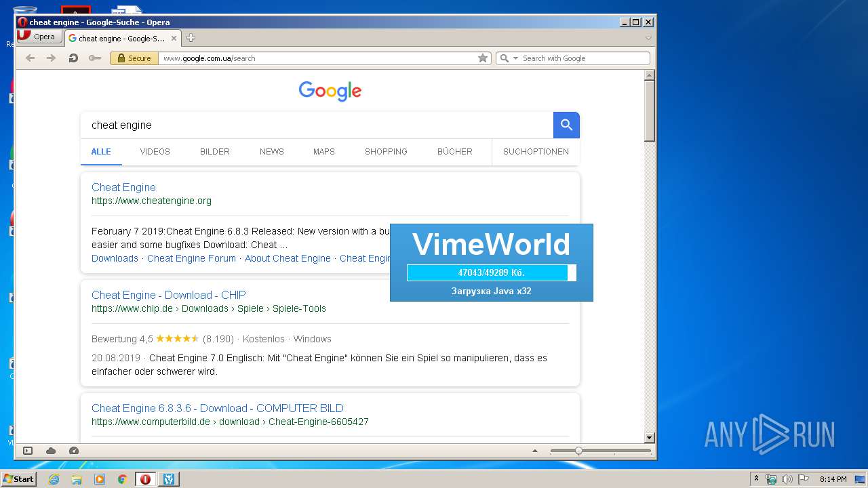This screenshot has height=488, width=868.
Task: Click the Google search query box
Action: [x=317, y=125]
